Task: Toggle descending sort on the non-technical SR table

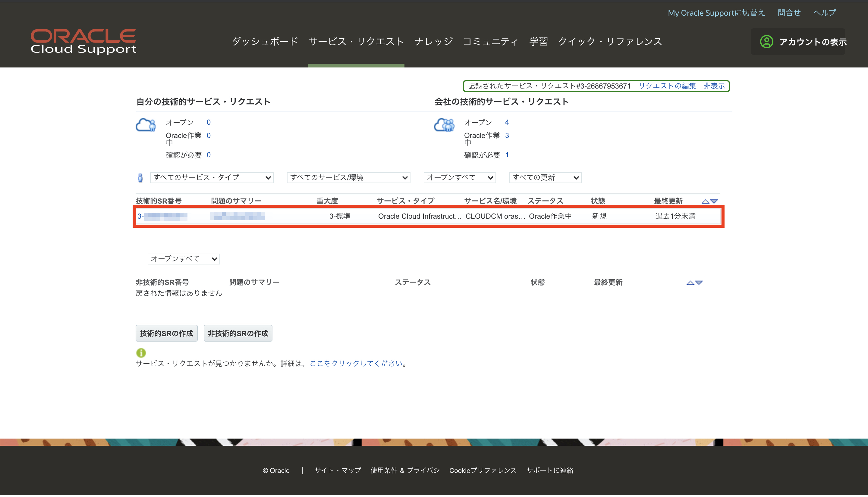Action: [699, 282]
